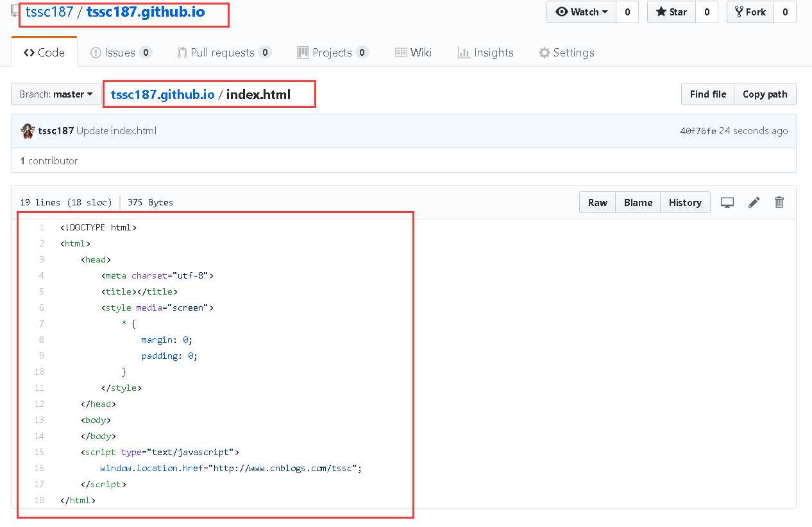The height and width of the screenshot is (527, 812).
Task: Click the fork icon on Fork button
Action: (x=739, y=12)
